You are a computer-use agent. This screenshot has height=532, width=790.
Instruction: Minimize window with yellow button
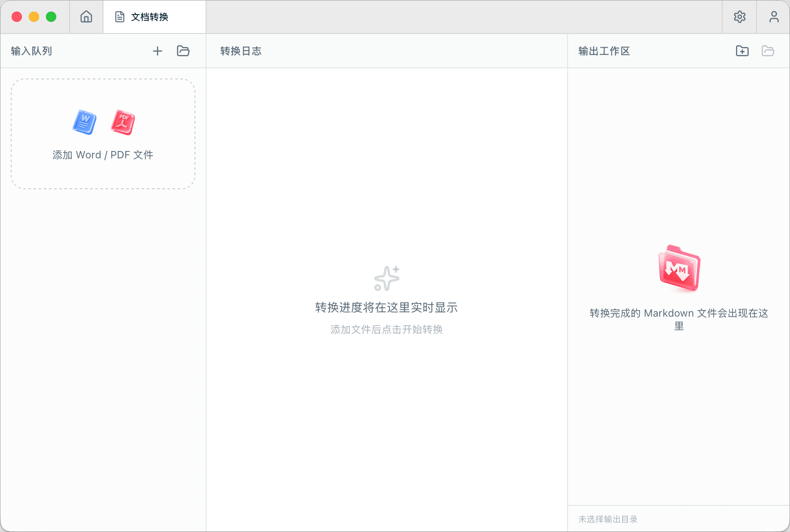pyautogui.click(x=34, y=17)
